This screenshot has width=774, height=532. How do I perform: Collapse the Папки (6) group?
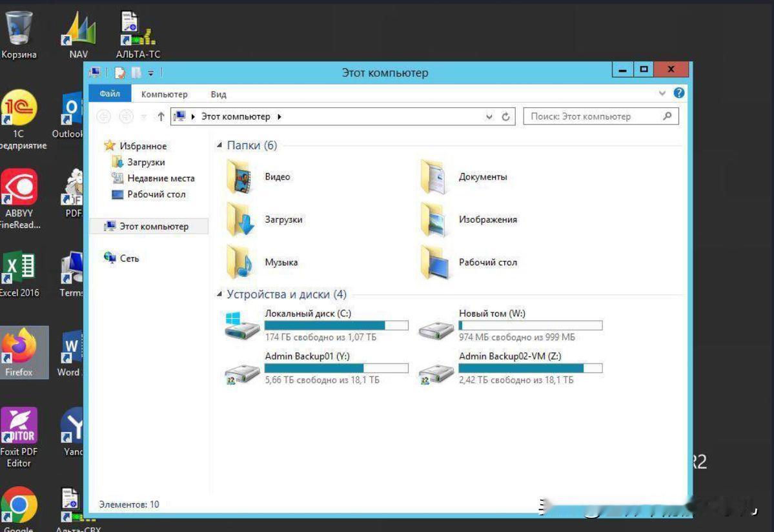tap(219, 145)
